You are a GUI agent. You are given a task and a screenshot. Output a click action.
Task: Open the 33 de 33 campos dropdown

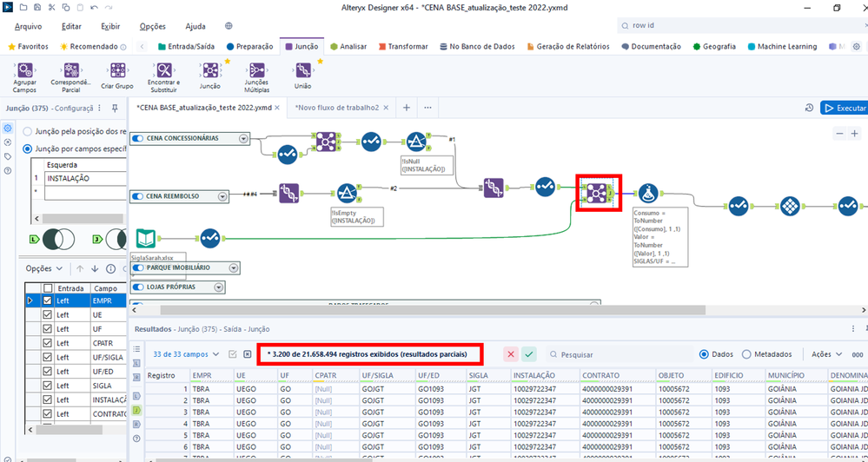click(186, 354)
